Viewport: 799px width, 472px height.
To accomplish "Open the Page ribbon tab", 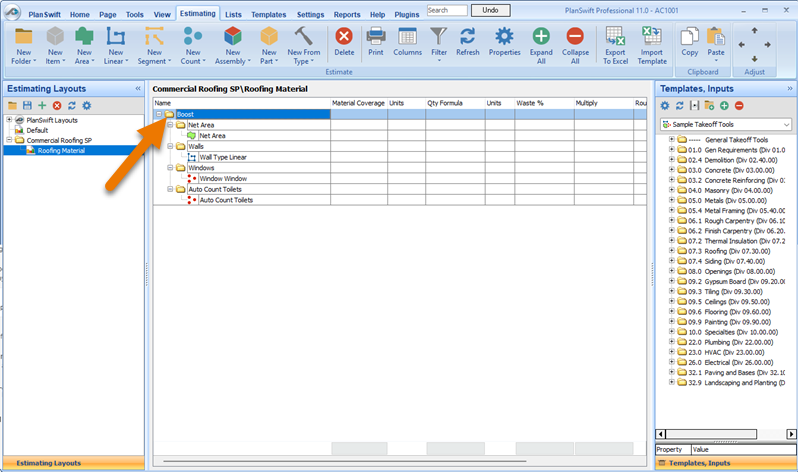I will click(108, 15).
